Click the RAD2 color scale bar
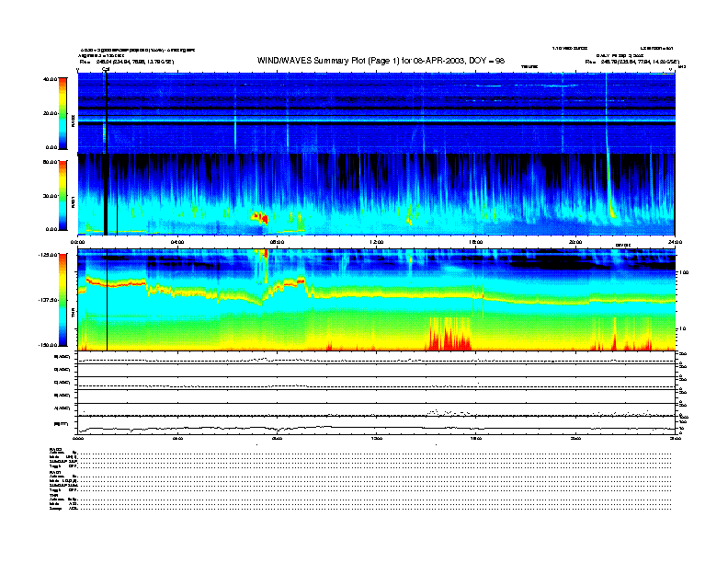This screenshot has width=728, height=563. [63, 113]
